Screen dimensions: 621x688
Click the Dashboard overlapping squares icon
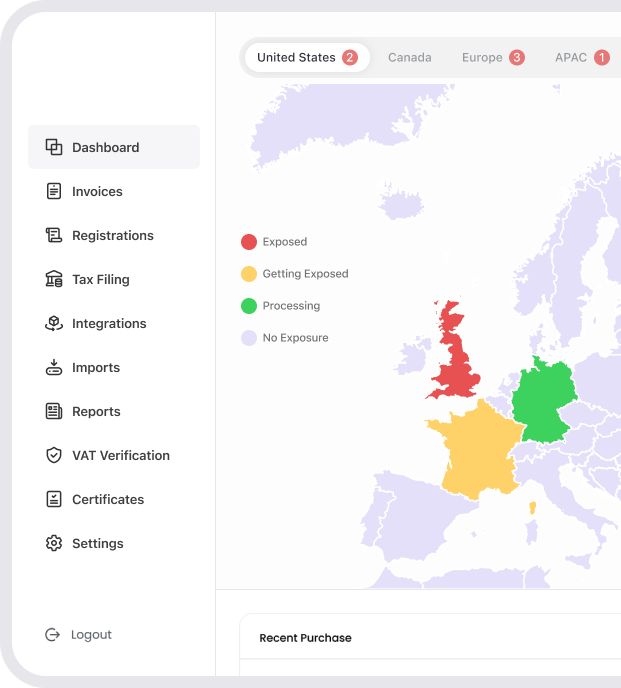54,147
